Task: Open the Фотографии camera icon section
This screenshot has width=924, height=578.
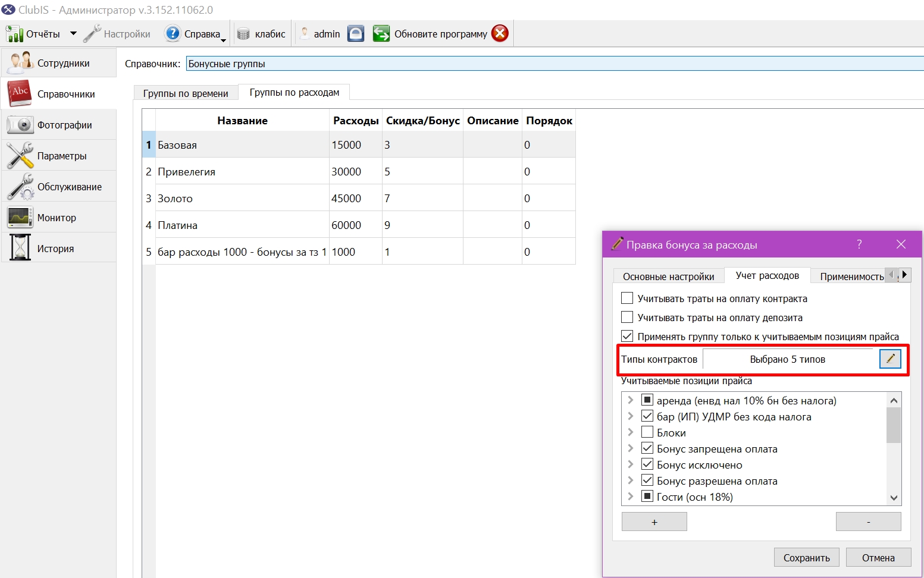Action: click(58, 125)
